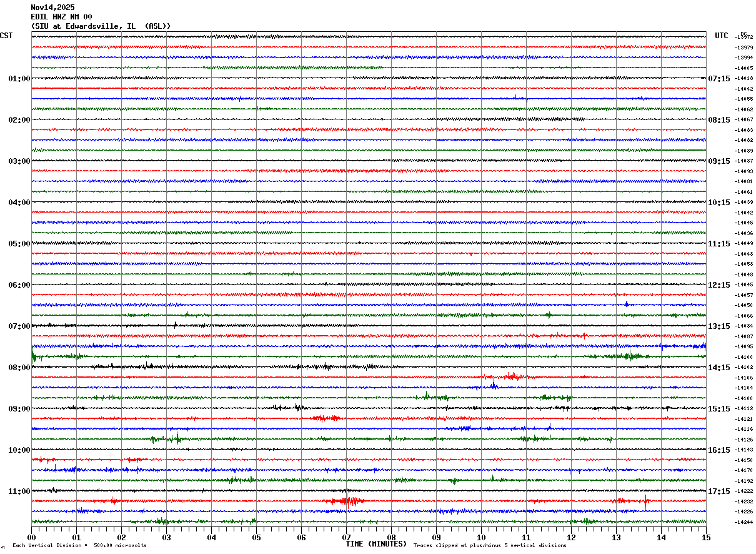Image resolution: width=756 pixels, height=554 pixels.
Task: Click the DC offset value "-14222"
Action: 744,491
